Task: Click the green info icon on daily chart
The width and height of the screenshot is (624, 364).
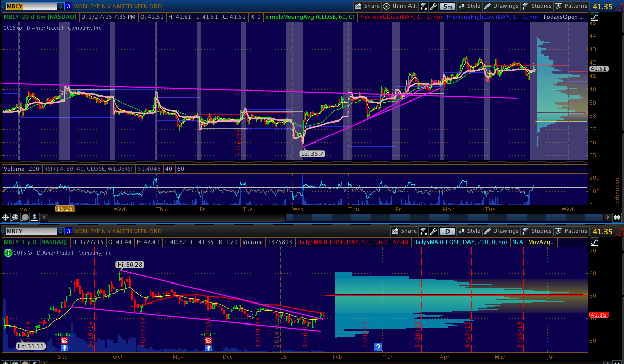Action: [x=8, y=253]
